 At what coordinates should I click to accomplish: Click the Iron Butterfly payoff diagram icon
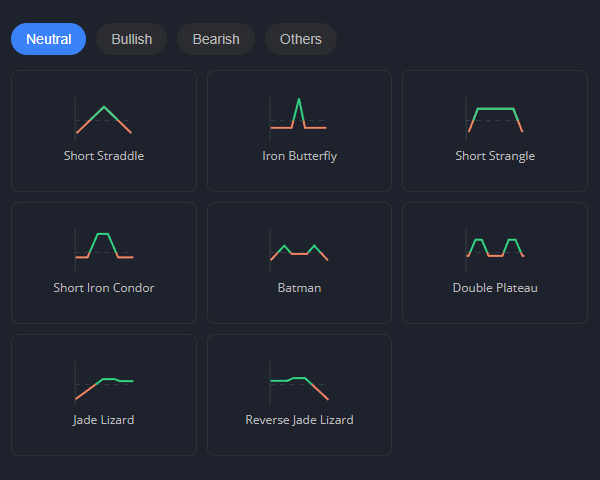[299, 118]
